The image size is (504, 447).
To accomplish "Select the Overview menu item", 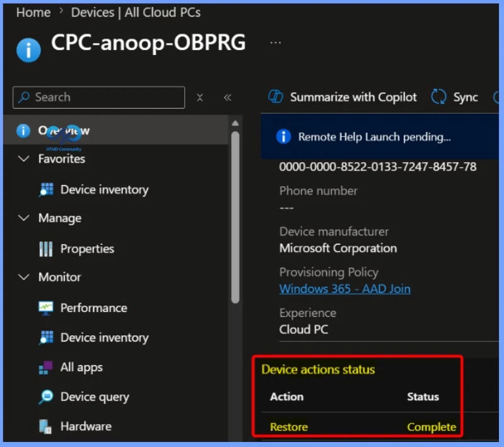I will point(115,130).
